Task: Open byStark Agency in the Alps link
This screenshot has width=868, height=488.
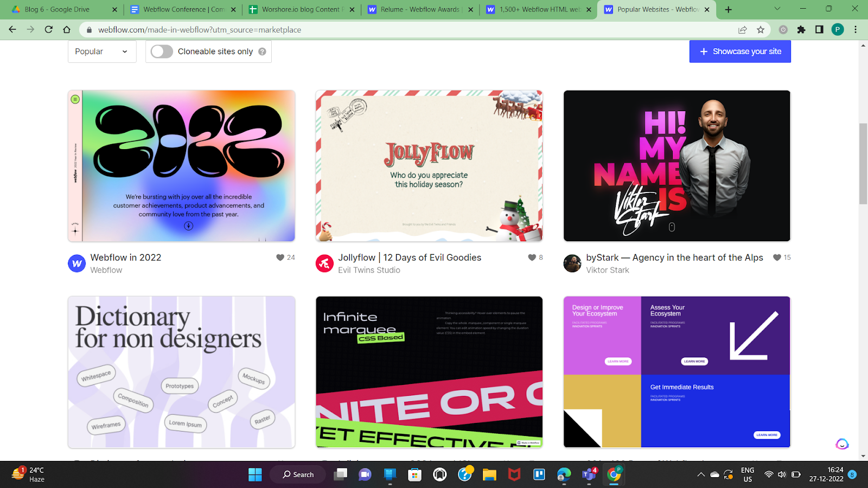Action: tap(674, 258)
